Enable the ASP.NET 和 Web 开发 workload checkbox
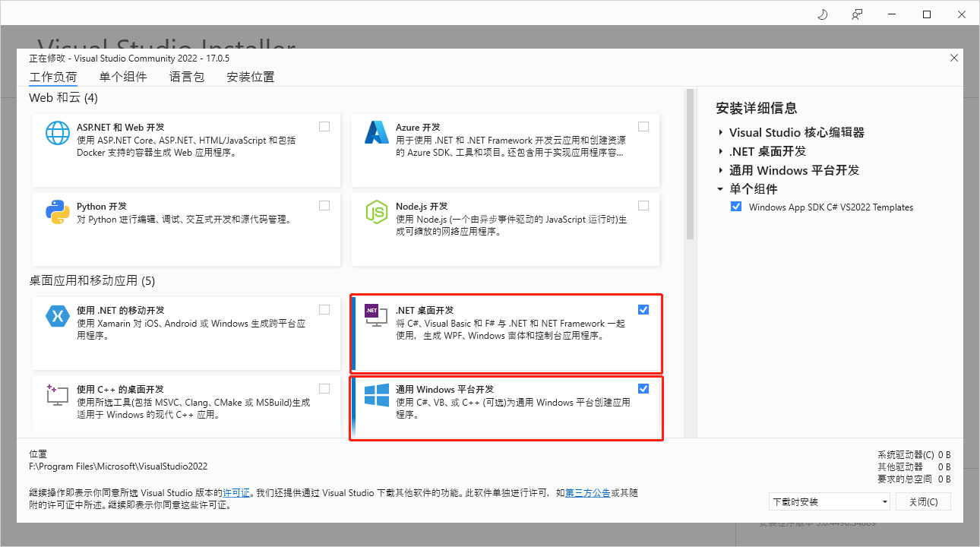 pos(324,126)
